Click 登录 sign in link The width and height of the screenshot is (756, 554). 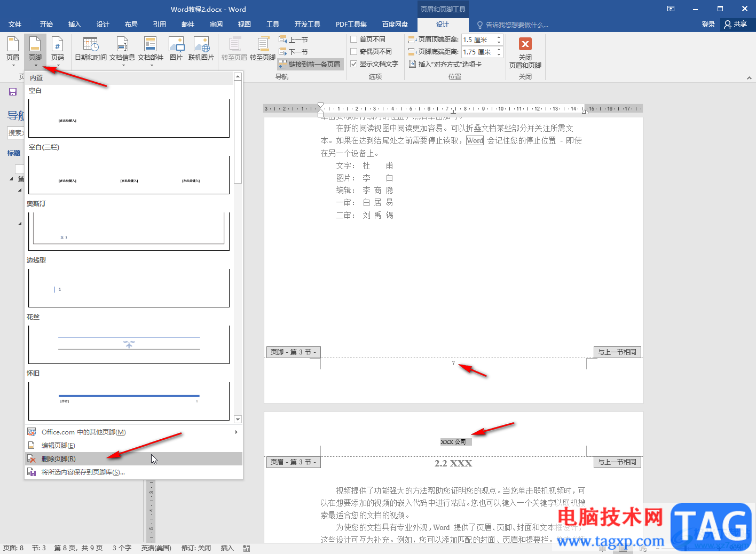[708, 25]
